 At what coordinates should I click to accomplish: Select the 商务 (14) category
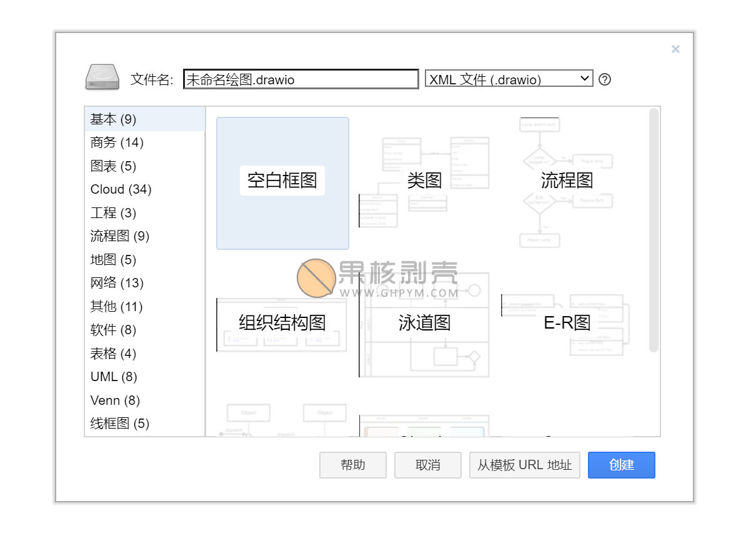(x=145, y=142)
